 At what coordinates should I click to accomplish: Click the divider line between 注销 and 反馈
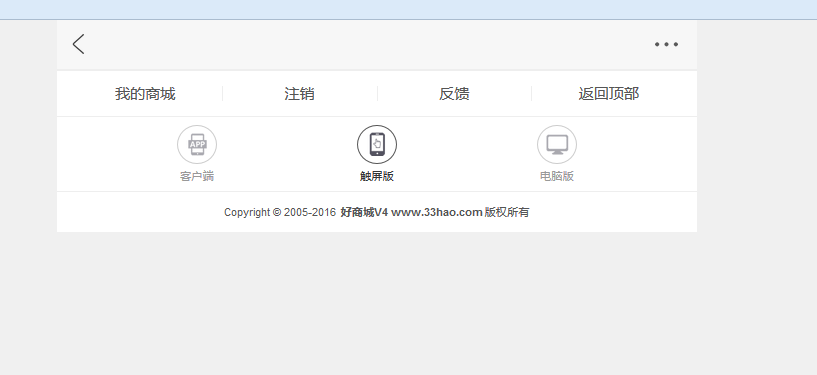pyautogui.click(x=377, y=94)
